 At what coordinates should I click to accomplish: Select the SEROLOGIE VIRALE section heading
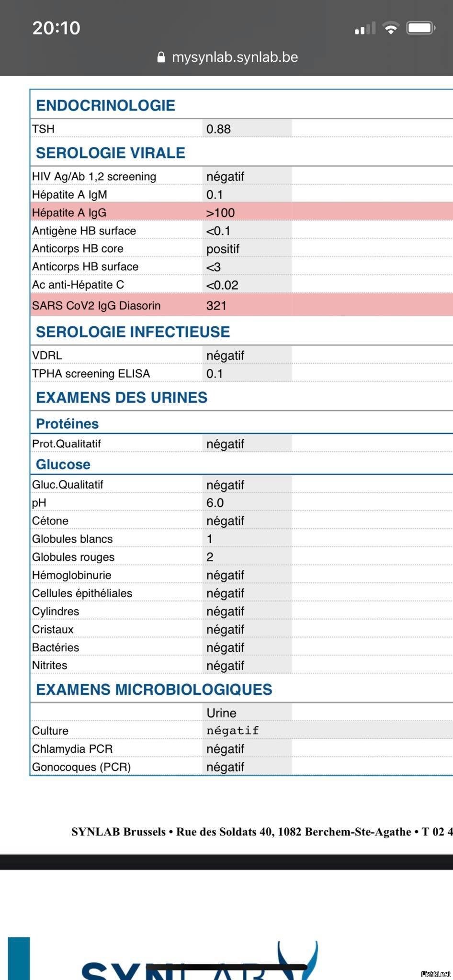pos(110,153)
